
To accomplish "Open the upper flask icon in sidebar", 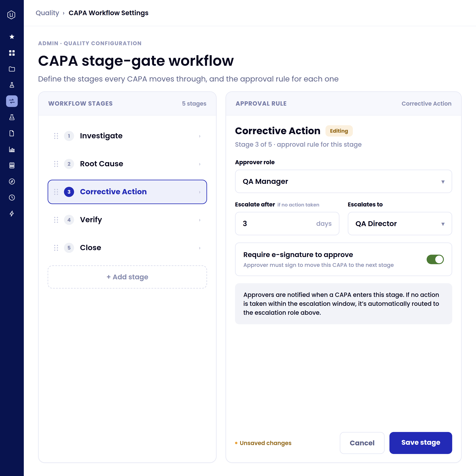I will [x=12, y=85].
